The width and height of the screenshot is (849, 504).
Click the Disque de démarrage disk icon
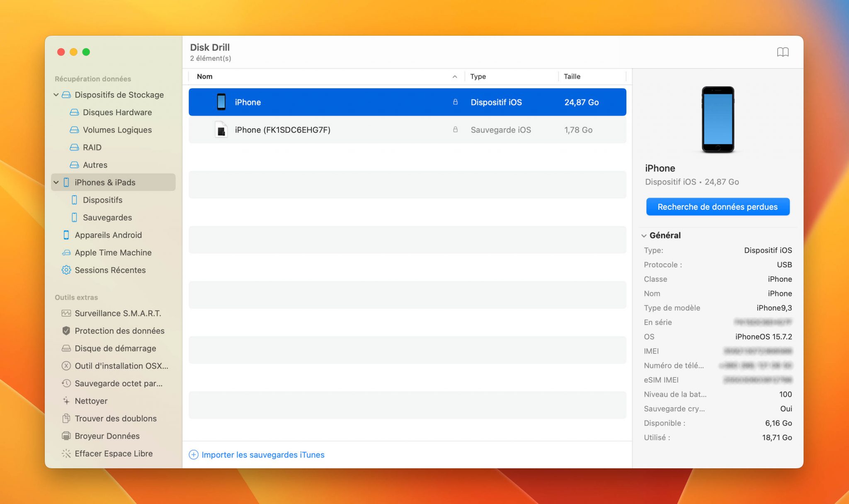point(66,349)
